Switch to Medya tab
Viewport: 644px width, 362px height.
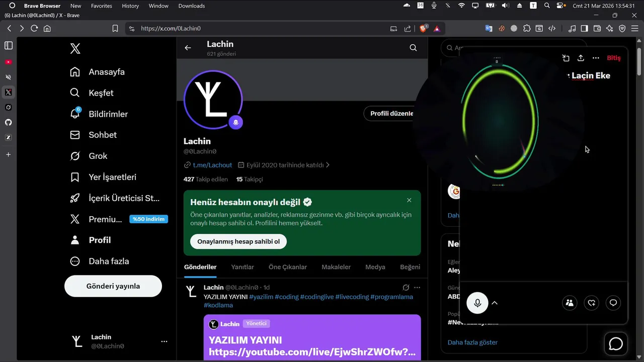click(x=375, y=267)
